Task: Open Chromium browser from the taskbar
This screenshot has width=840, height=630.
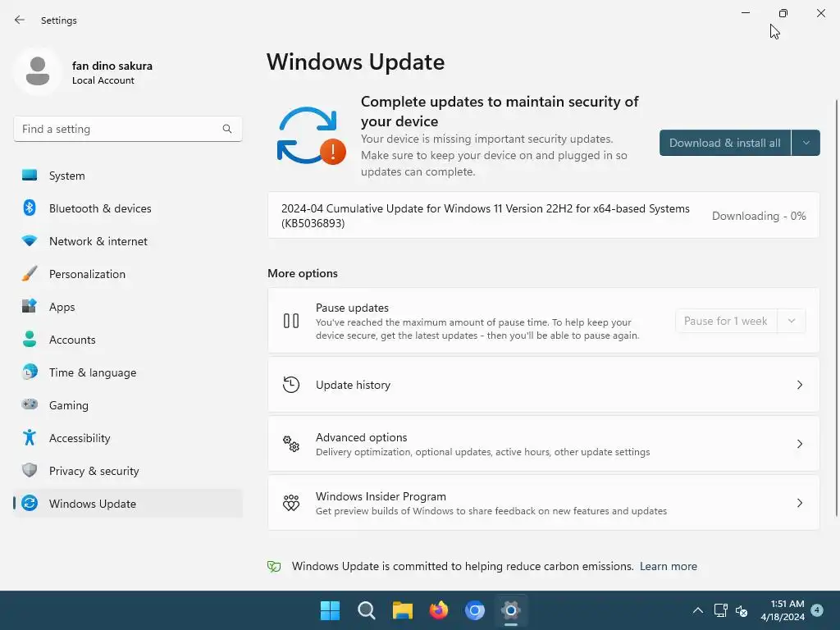Action: (475, 610)
